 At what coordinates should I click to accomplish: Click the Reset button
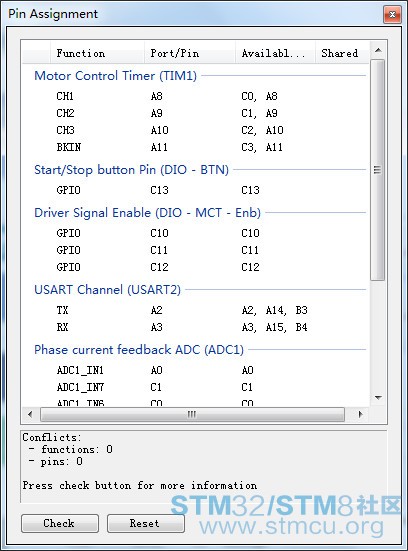click(x=145, y=523)
